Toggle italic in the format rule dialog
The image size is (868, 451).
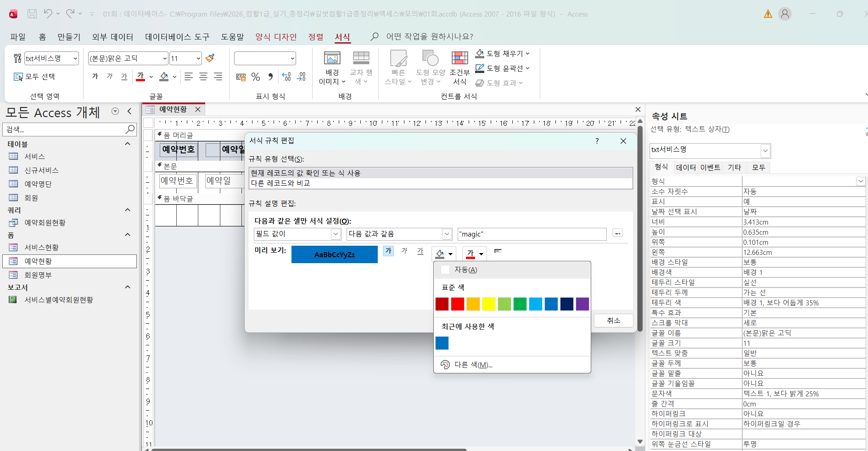pyautogui.click(x=404, y=251)
